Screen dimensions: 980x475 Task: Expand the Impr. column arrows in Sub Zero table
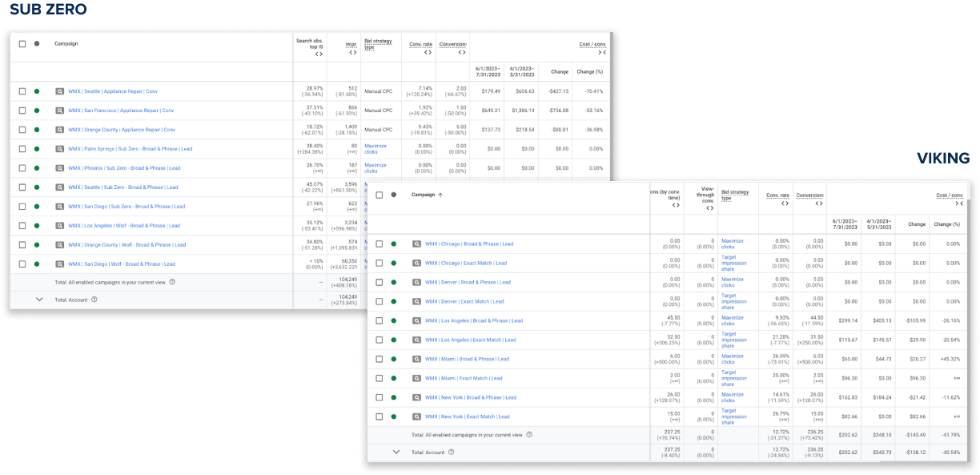352,53
